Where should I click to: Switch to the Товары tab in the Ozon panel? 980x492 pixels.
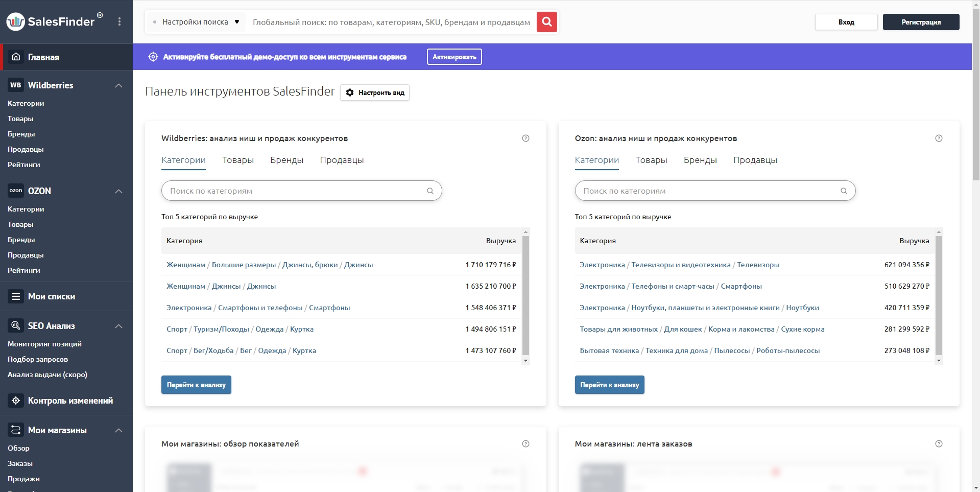(x=651, y=160)
